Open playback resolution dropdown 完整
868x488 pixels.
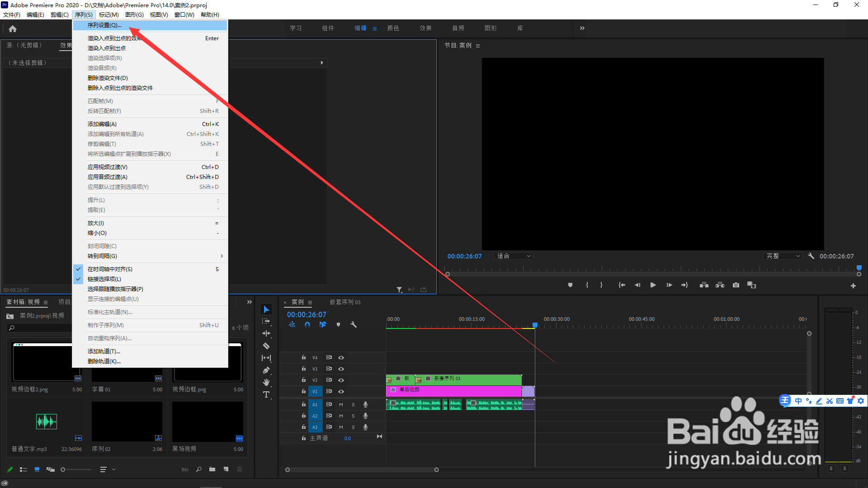point(783,256)
